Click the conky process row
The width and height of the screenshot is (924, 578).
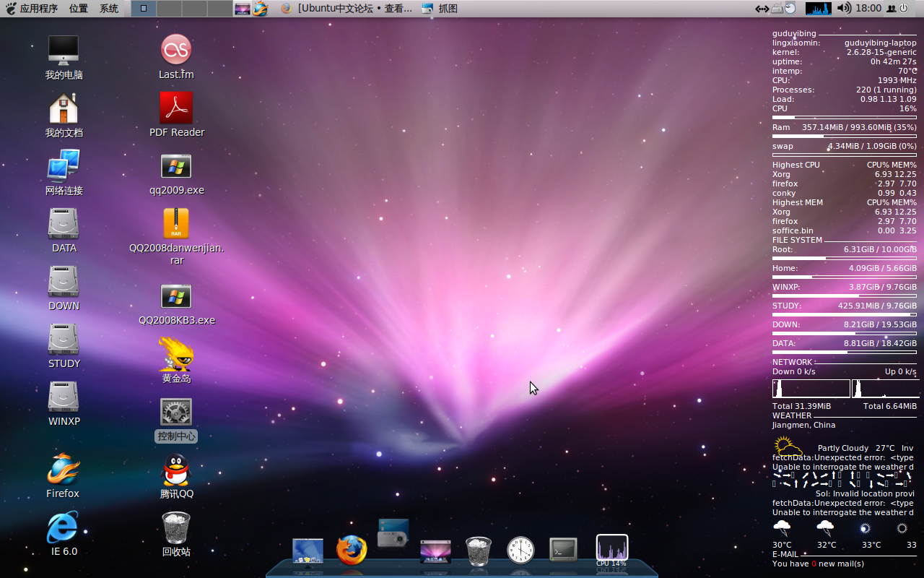click(845, 193)
